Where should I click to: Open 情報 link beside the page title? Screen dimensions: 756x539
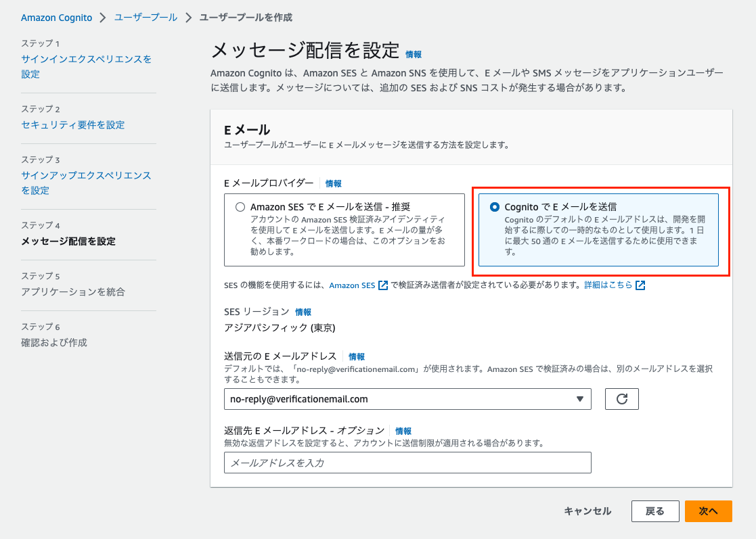pos(414,54)
